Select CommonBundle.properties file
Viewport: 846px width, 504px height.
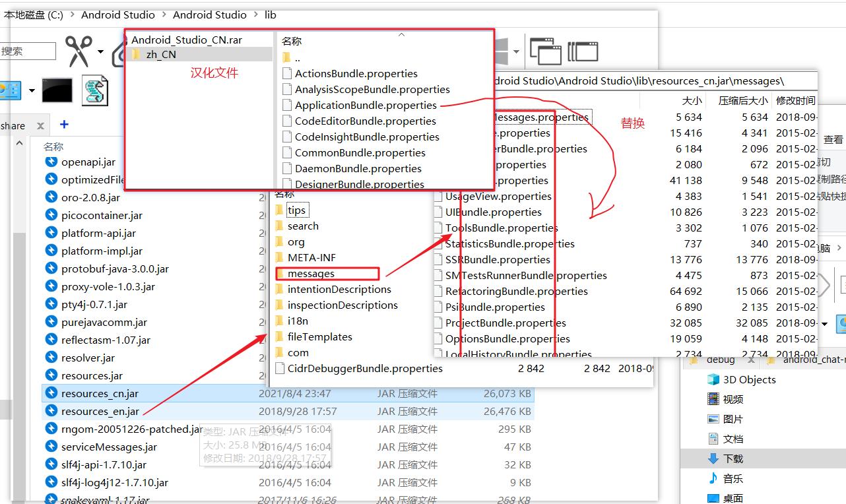[354, 152]
